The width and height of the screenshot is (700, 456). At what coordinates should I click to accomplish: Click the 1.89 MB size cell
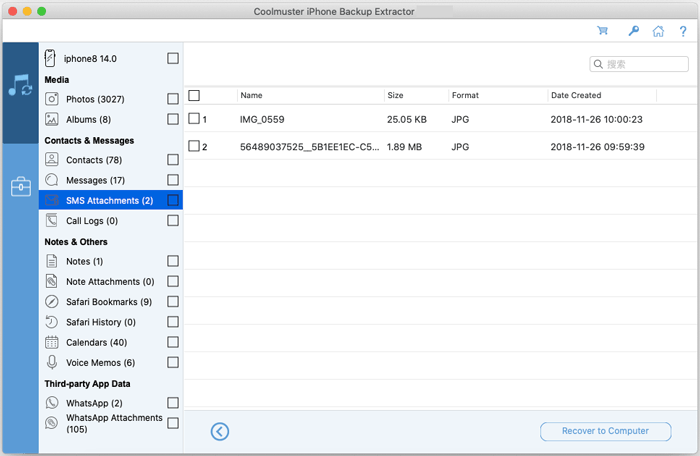[404, 147]
